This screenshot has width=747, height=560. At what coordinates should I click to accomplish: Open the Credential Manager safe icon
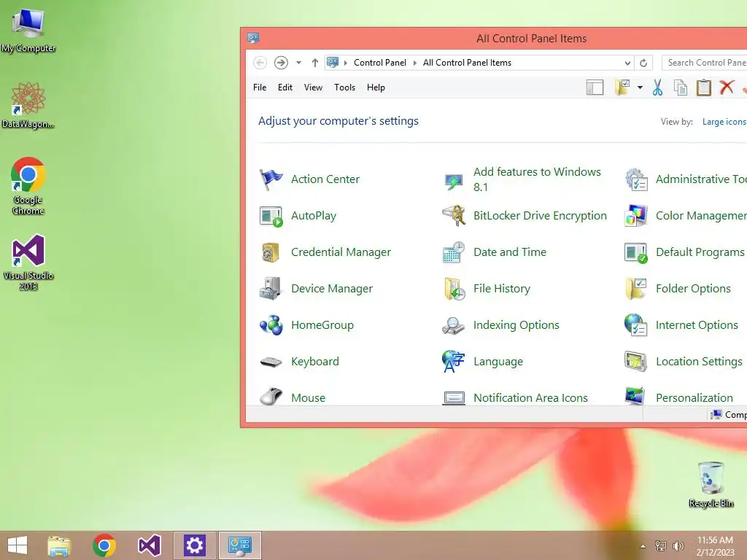click(270, 252)
